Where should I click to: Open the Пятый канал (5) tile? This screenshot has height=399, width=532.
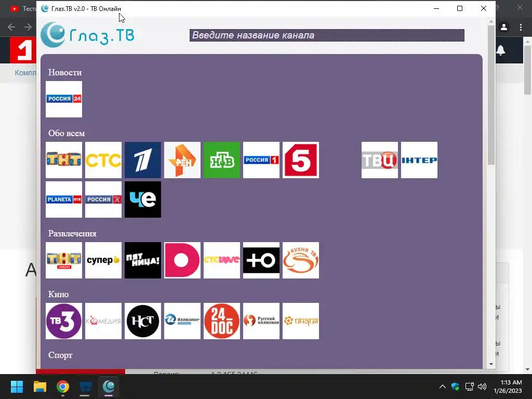(301, 160)
